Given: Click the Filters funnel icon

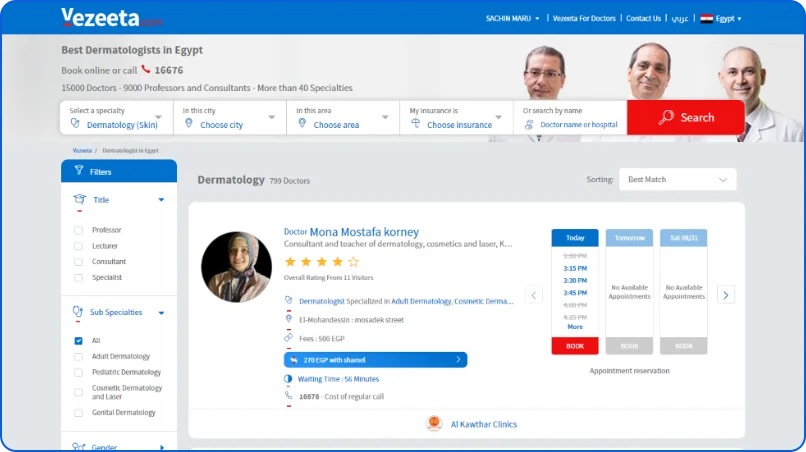Looking at the screenshot, I should click(x=79, y=170).
